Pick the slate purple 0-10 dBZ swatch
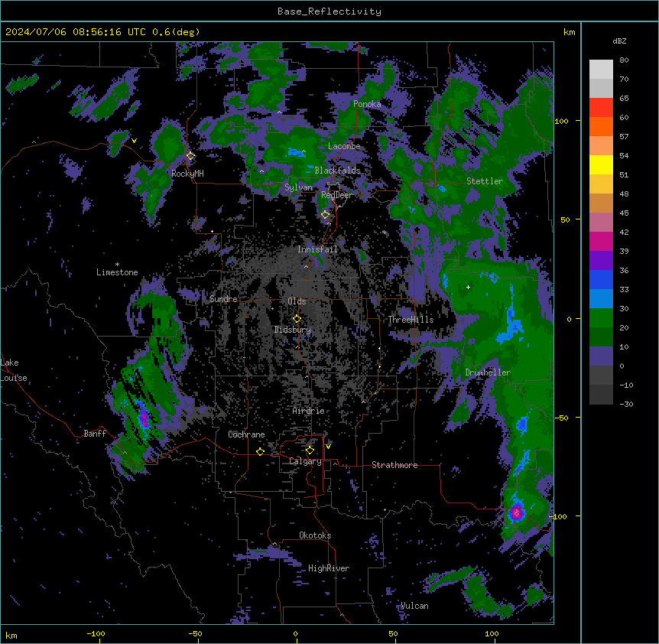The width and height of the screenshot is (659, 644). pyautogui.click(x=601, y=356)
